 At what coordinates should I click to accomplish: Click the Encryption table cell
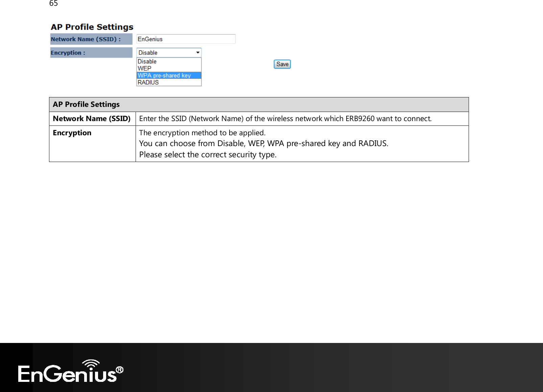[92, 144]
